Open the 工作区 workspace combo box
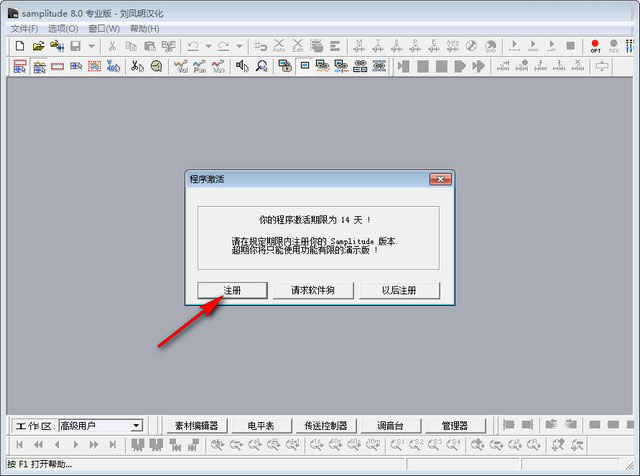The height and width of the screenshot is (476, 640). coord(101,426)
